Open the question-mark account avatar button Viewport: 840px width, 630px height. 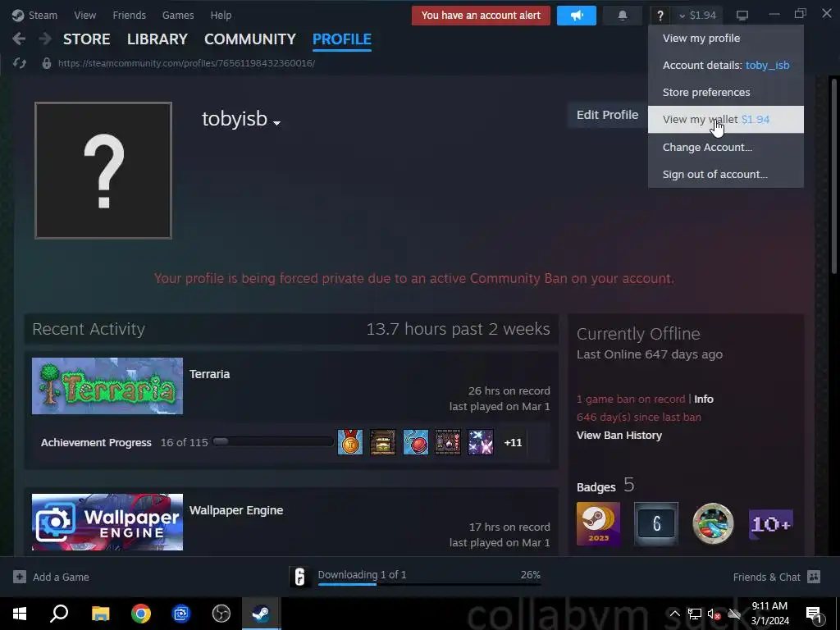click(660, 15)
